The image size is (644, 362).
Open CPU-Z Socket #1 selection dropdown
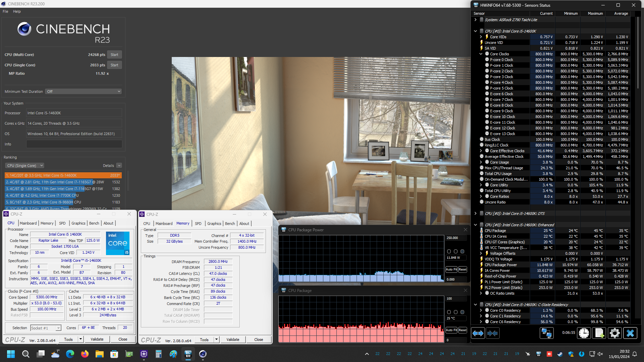point(46,328)
